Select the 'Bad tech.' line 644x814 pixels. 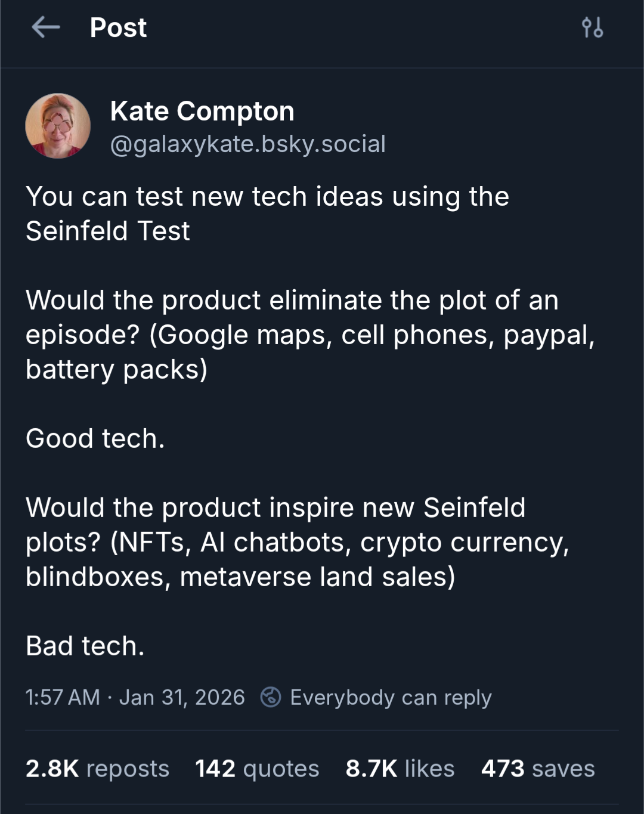[85, 646]
